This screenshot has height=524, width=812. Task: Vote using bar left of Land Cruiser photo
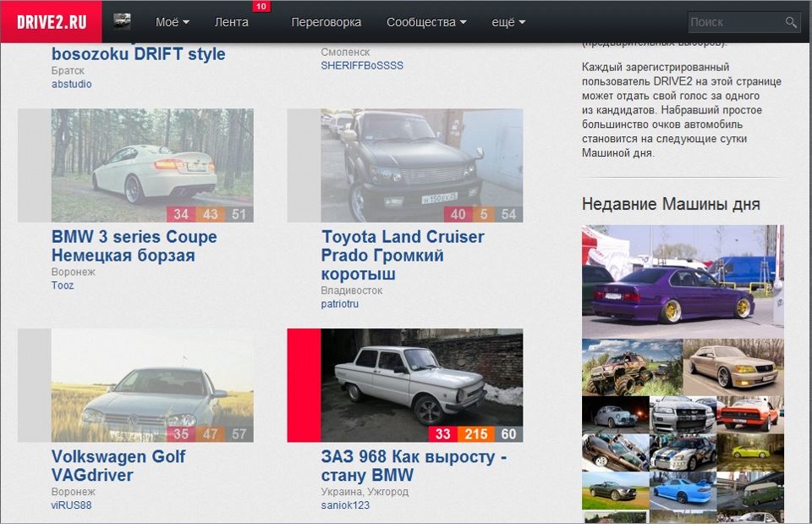coord(304,165)
